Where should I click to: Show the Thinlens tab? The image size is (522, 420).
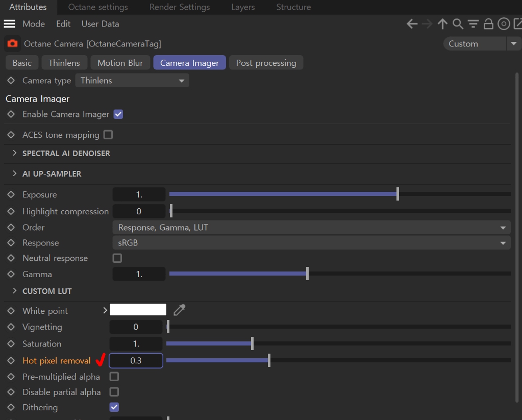64,63
